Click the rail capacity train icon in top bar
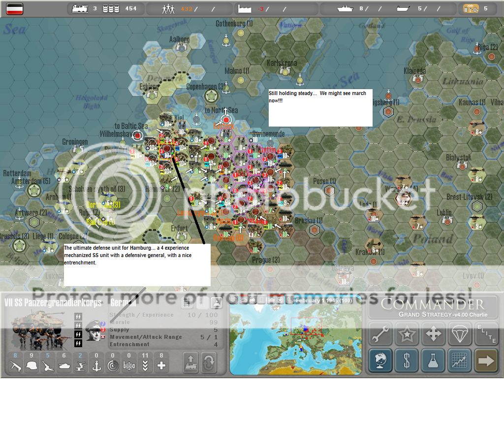 coord(80,9)
